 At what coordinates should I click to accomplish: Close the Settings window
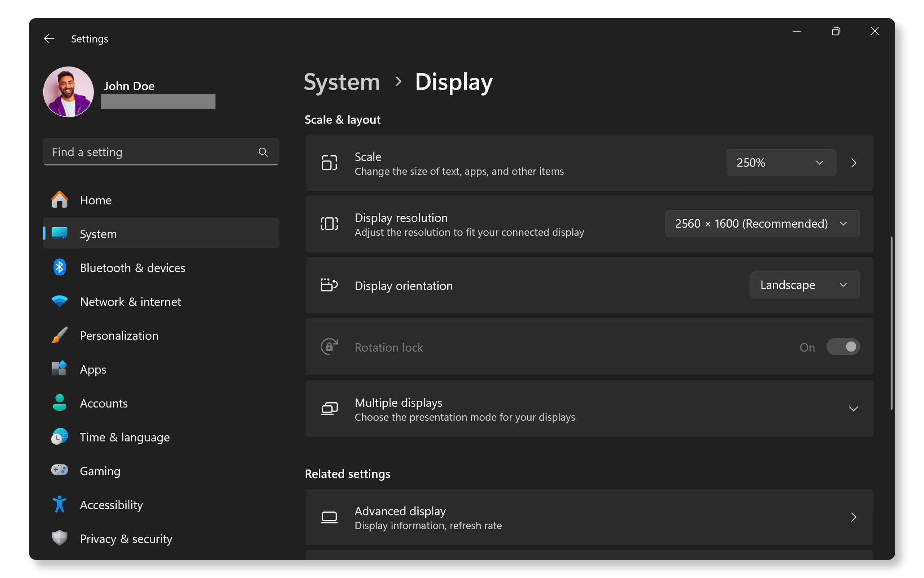[x=874, y=31]
